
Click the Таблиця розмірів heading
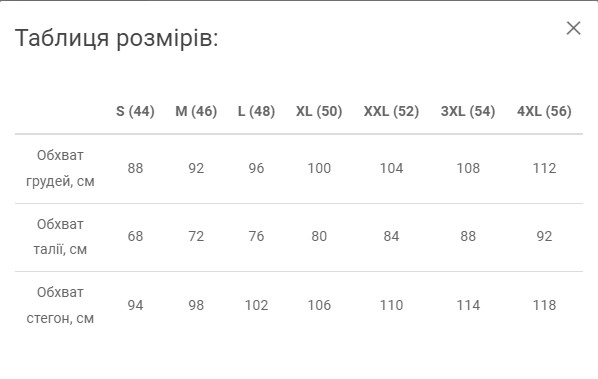pyautogui.click(x=117, y=38)
